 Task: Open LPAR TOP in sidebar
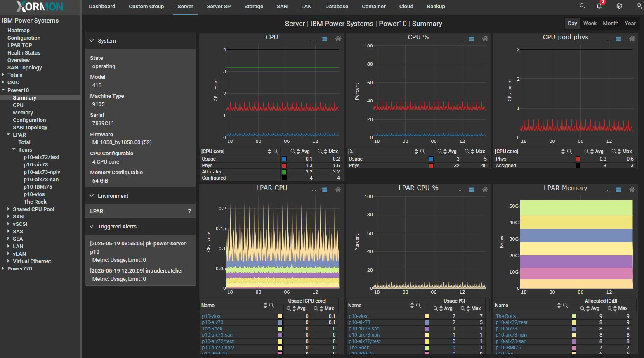click(x=20, y=45)
